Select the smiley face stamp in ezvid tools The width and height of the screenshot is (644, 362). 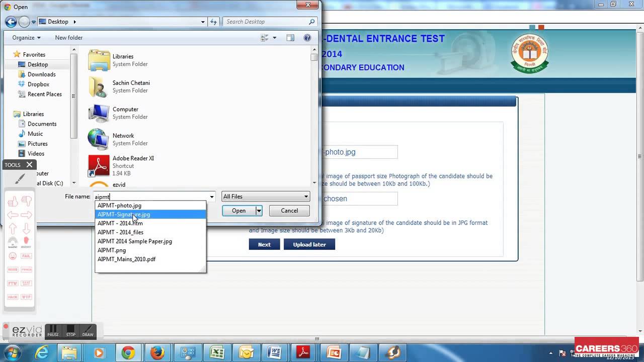point(13,256)
